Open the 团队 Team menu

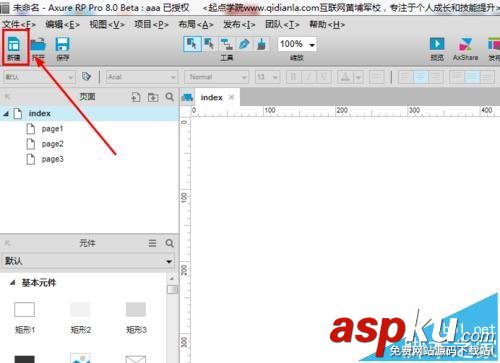[282, 25]
